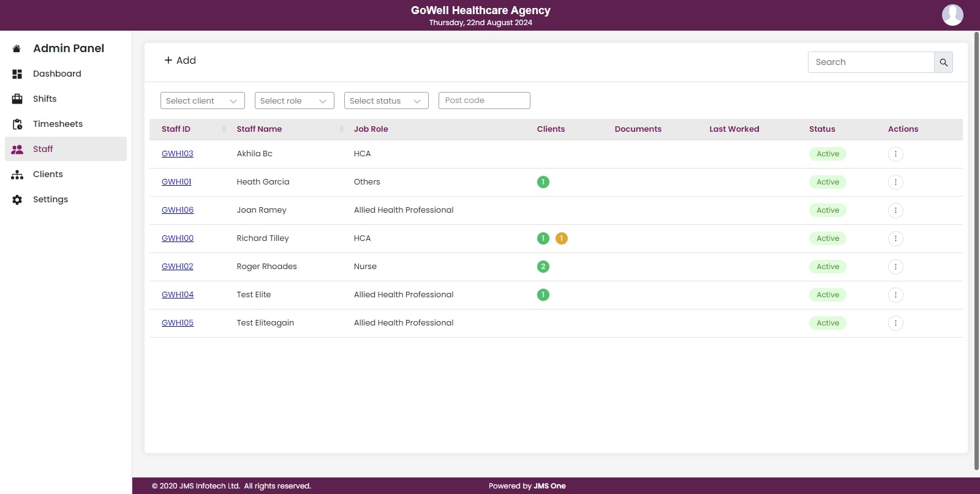Expand the Select status dropdown

tap(386, 101)
